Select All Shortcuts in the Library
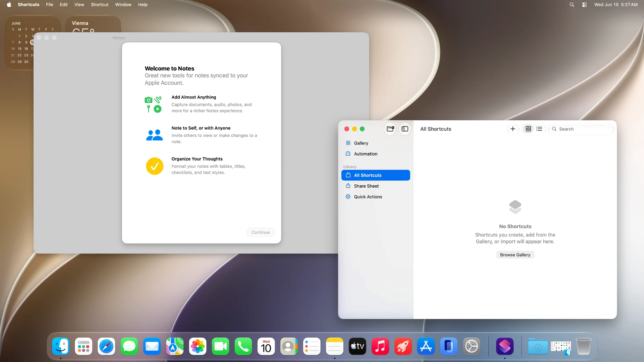 [375, 175]
